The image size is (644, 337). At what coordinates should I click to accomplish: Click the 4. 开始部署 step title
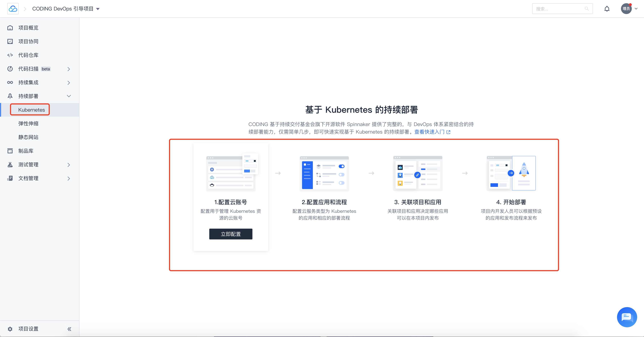pyautogui.click(x=511, y=202)
